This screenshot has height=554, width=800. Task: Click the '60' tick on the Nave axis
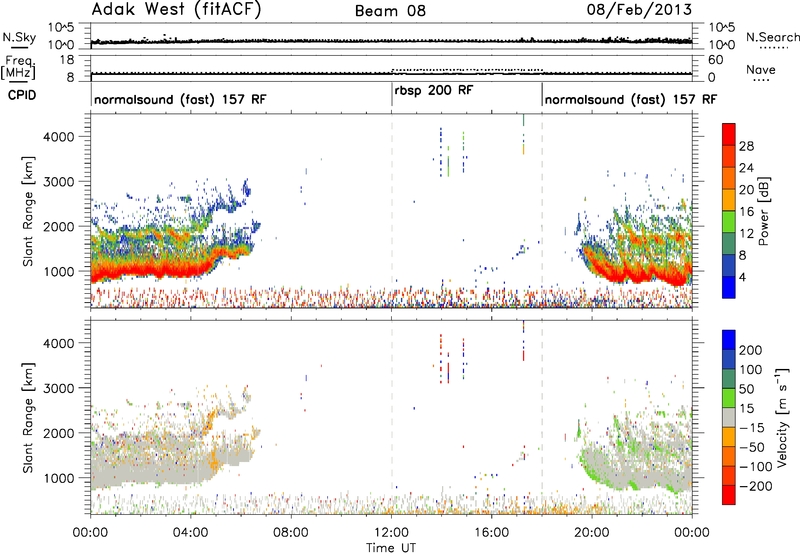point(715,60)
